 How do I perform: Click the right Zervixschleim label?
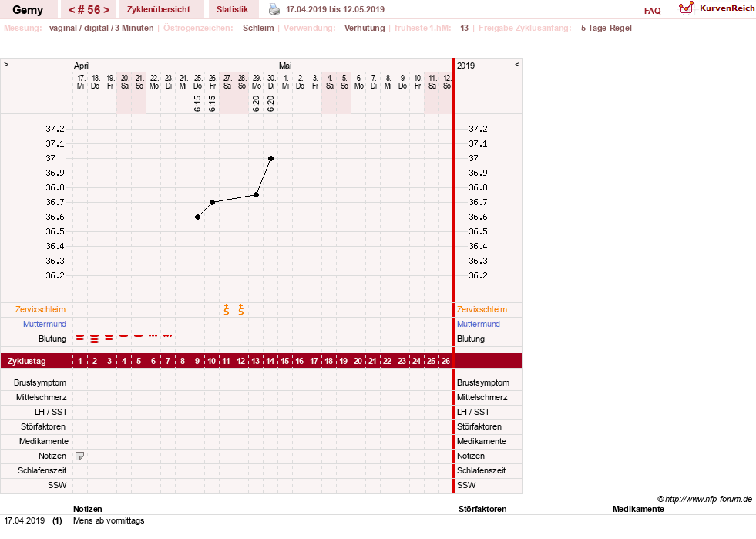482,310
